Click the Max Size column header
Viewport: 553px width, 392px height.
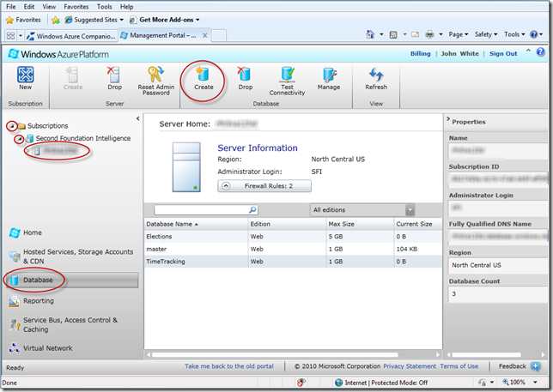[x=360, y=224]
